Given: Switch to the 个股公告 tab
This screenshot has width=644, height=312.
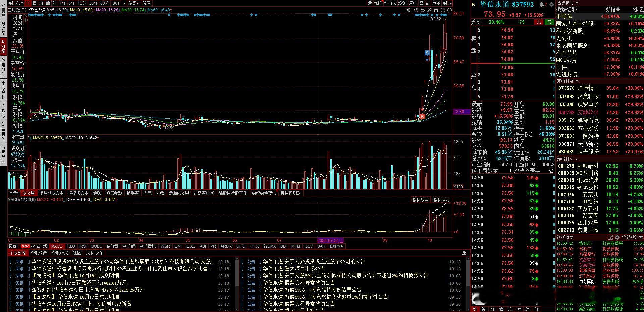Looking at the screenshot, I should pyautogui.click(x=39, y=253).
